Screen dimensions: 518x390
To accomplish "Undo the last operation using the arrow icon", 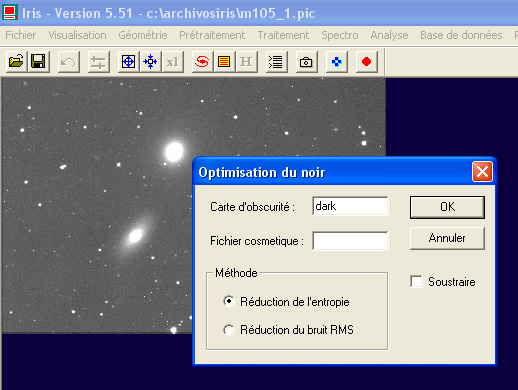I will pyautogui.click(x=69, y=62).
